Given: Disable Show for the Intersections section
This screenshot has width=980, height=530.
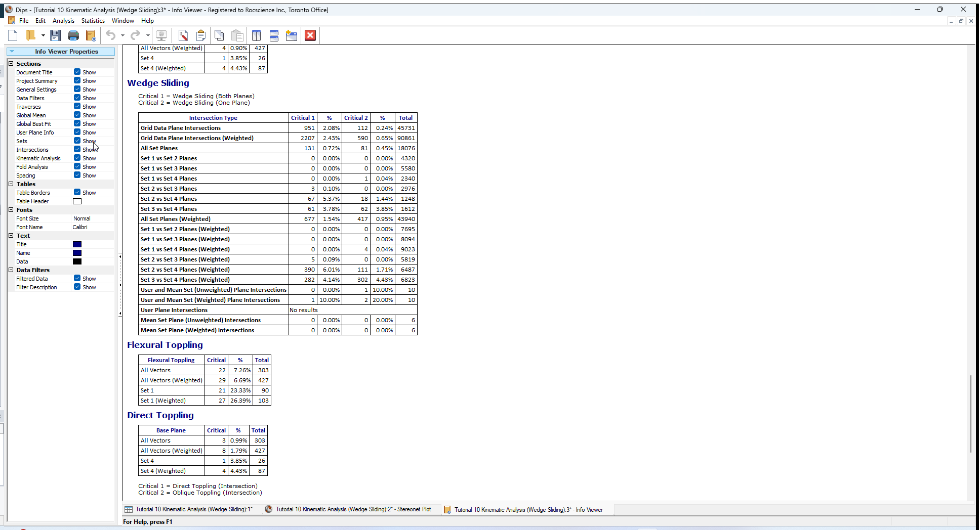Looking at the screenshot, I should pyautogui.click(x=78, y=149).
